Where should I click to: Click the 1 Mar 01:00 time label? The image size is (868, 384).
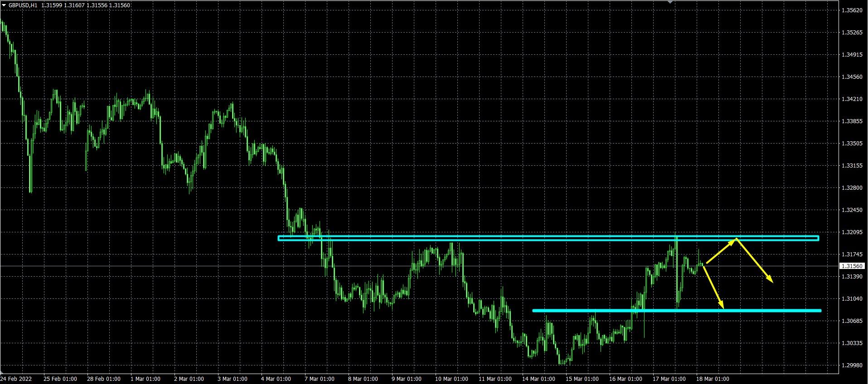(x=145, y=379)
